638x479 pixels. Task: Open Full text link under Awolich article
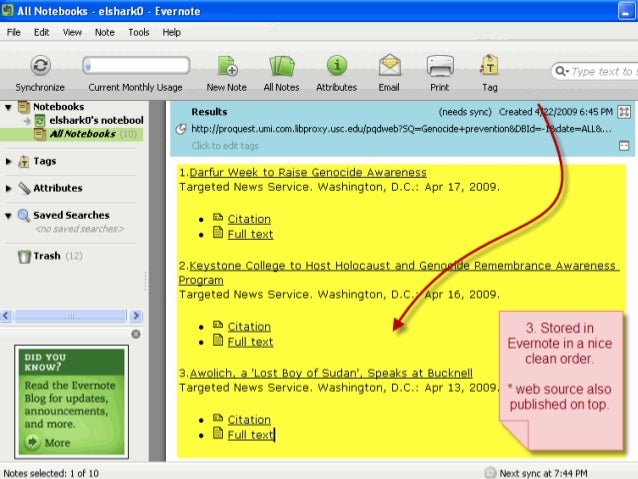click(x=250, y=435)
